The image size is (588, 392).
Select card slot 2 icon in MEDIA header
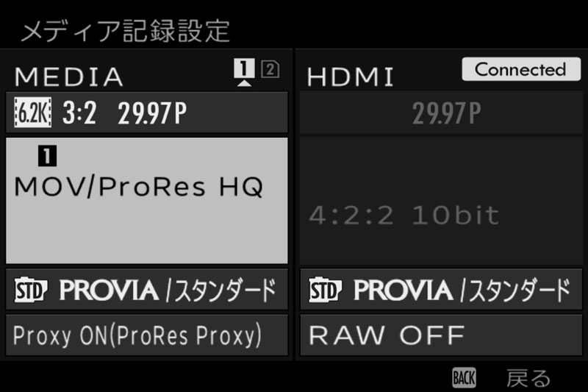(x=270, y=69)
